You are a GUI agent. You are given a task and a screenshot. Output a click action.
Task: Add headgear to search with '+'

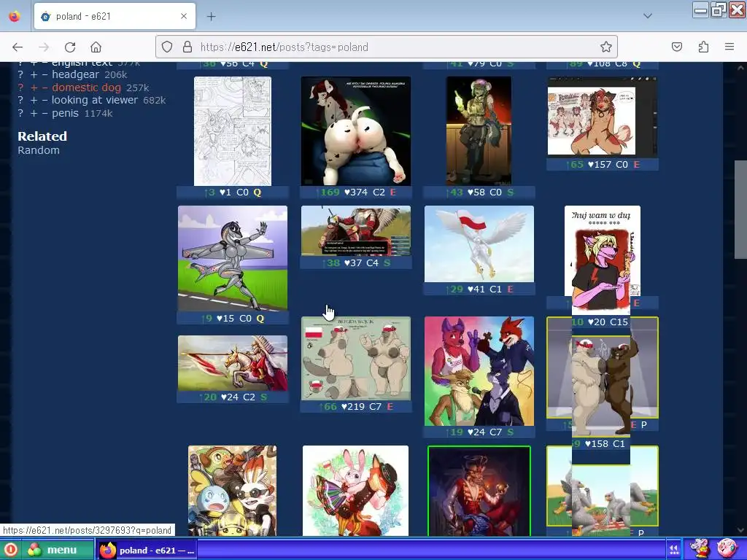click(34, 75)
